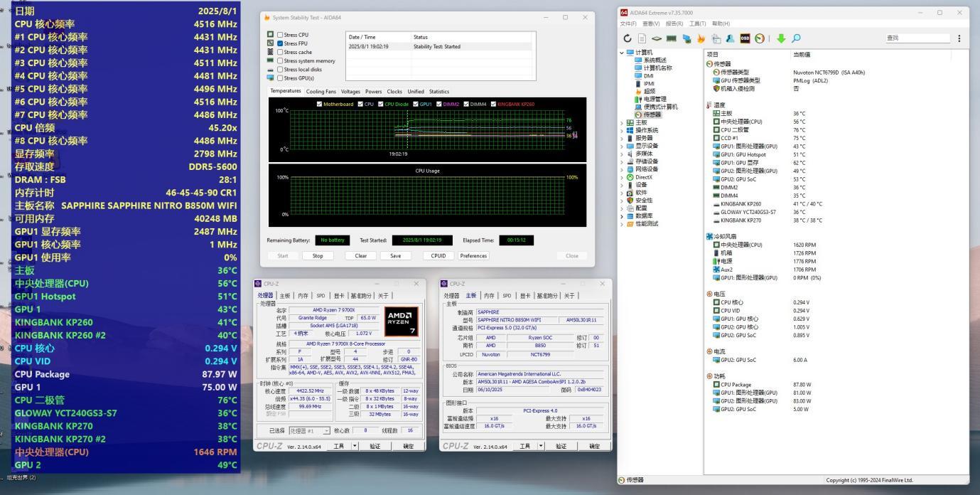The height and width of the screenshot is (495, 980).
Task: Uncheck the Stress FPU option
Action: (x=280, y=43)
